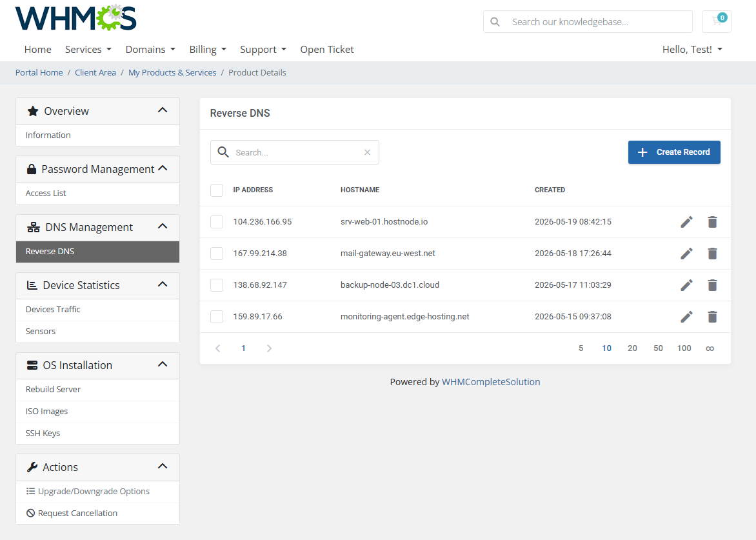Collapse the Password Management panel
Viewport: 756px width, 540px height.
pos(163,168)
